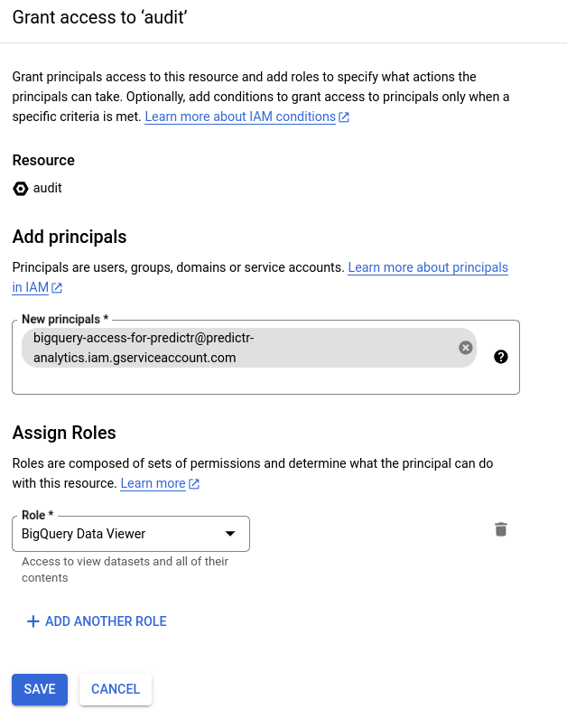Open 'Learn more about IAM conditions' link
The width and height of the screenshot is (567, 728).
[240, 117]
